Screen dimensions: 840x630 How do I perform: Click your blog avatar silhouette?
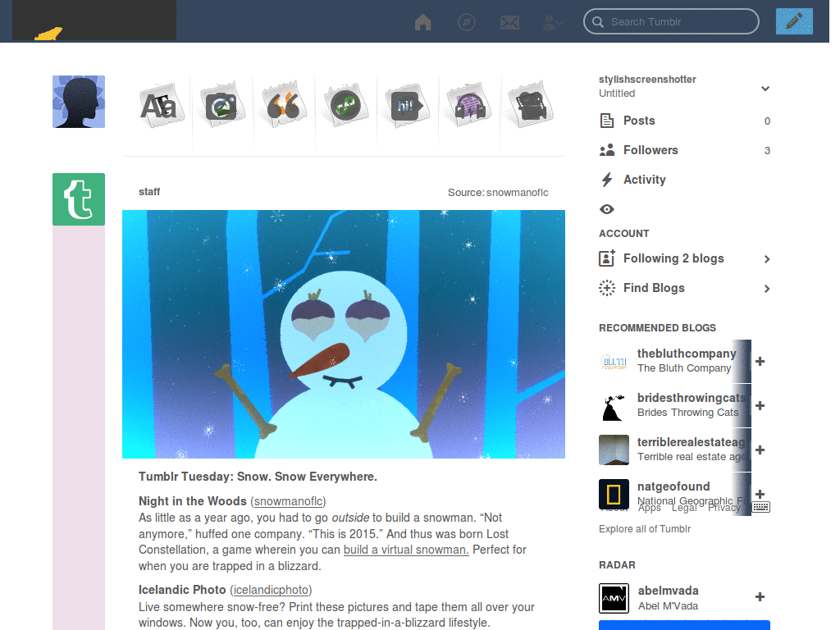click(79, 102)
